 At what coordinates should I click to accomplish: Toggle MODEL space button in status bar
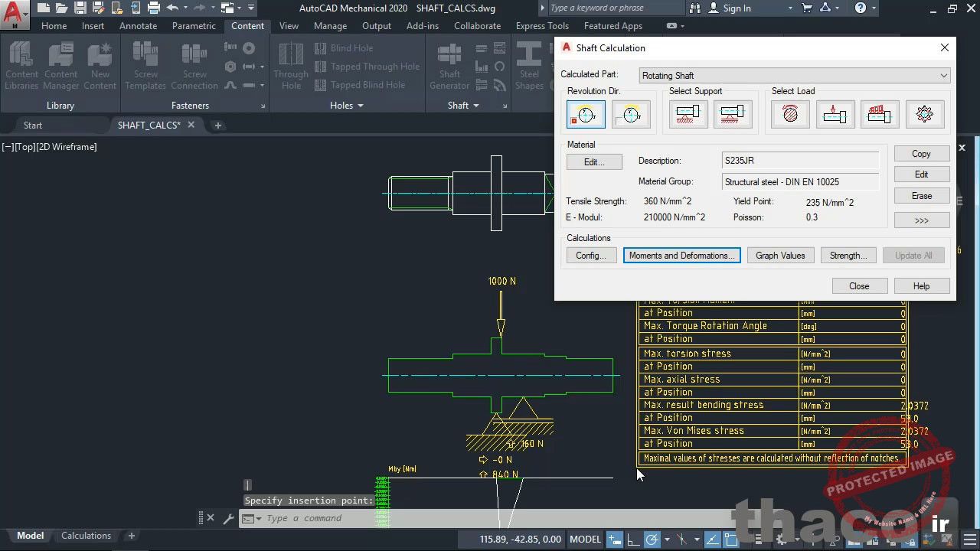coord(586,540)
